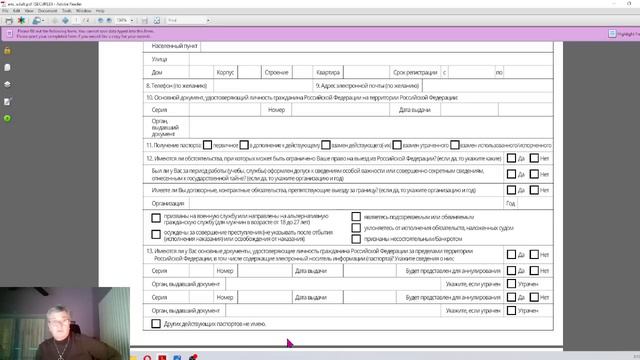This screenshot has height=360, width=640.
Task: Click the 'Строение' input field
Action: pyautogui.click(x=302, y=72)
